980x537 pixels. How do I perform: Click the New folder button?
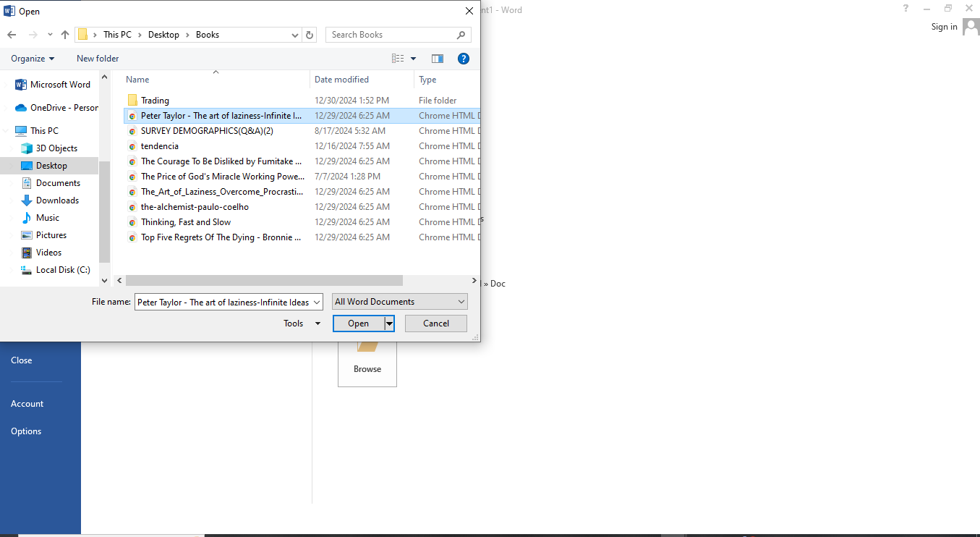(x=98, y=59)
